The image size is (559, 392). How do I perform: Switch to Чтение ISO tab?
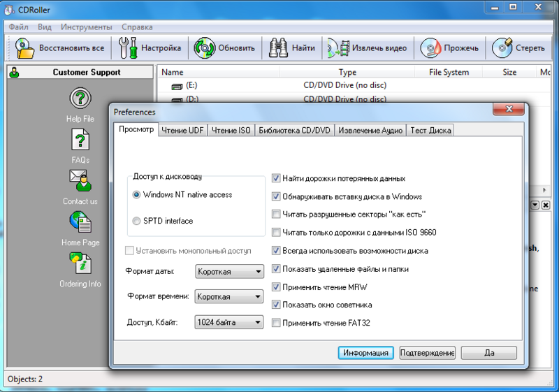pos(231,131)
